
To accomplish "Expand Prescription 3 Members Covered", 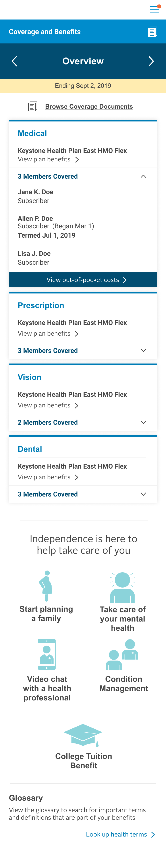I will coord(143,350).
